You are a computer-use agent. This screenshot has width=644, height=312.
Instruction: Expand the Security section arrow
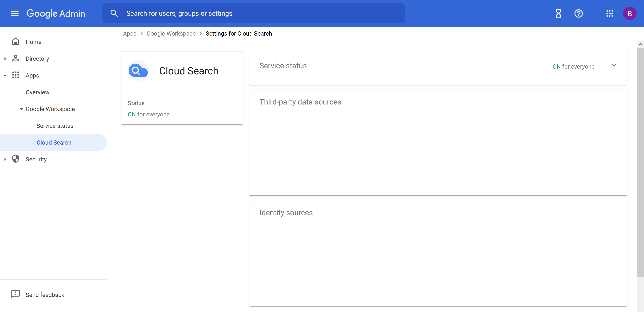pos(5,159)
